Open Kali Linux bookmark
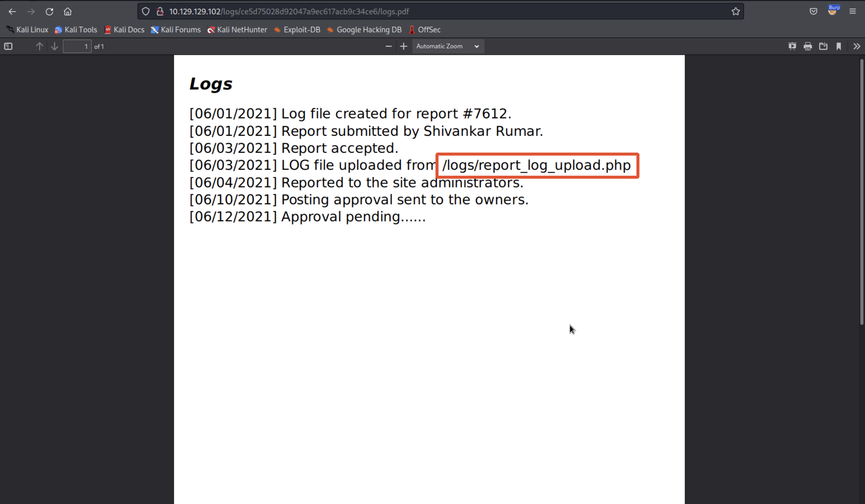865x504 pixels. tap(27, 30)
